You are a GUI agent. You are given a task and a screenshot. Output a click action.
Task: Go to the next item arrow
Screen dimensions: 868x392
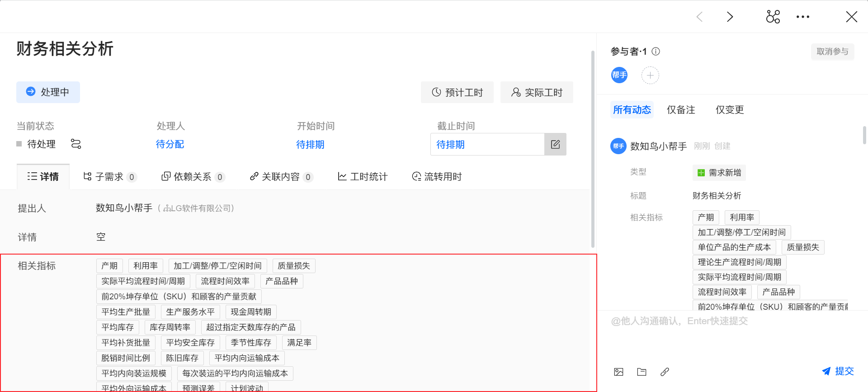coord(730,17)
